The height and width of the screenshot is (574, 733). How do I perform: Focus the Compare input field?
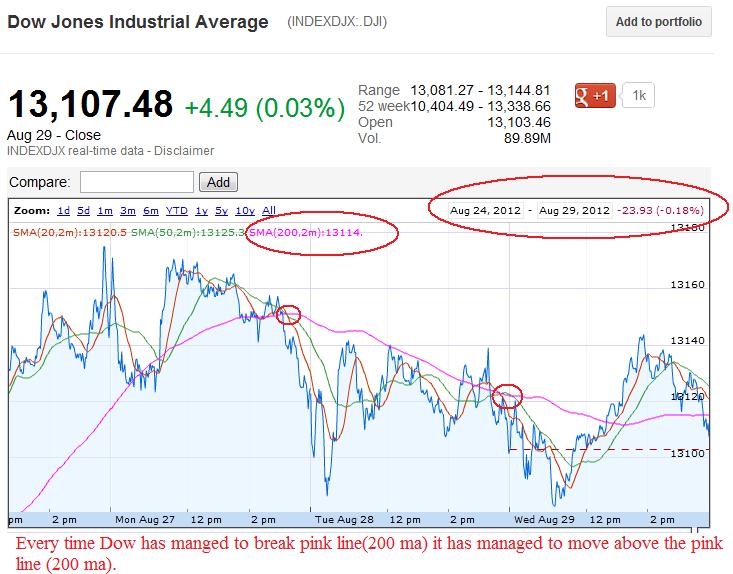point(137,182)
